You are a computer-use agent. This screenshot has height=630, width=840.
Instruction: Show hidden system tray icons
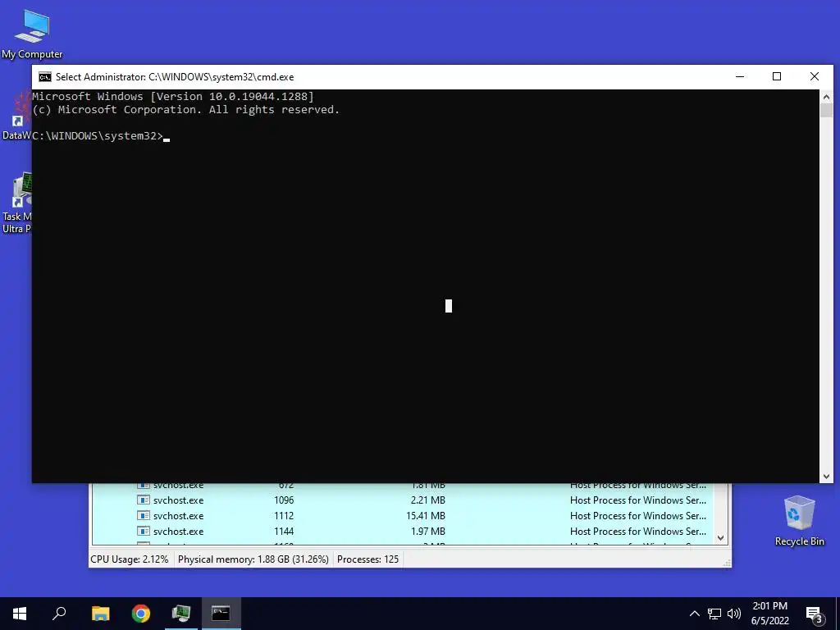click(x=694, y=614)
